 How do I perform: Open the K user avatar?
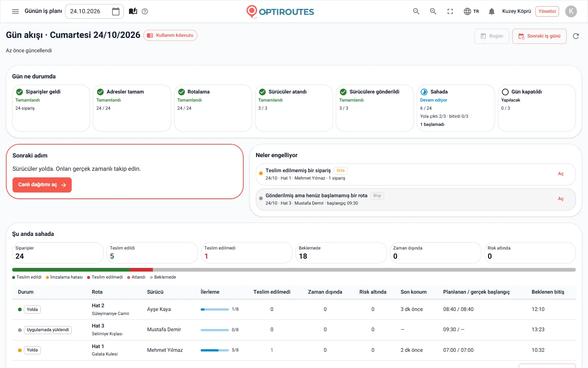[571, 11]
